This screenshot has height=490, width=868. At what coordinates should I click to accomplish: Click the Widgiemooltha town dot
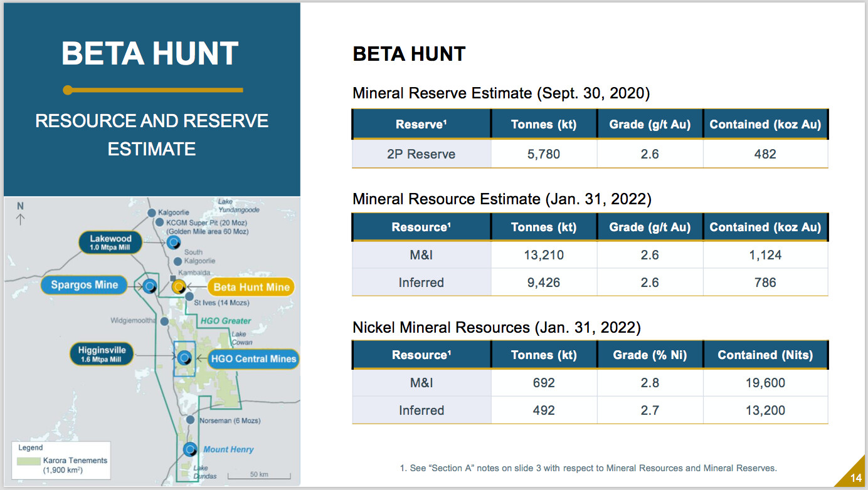(x=164, y=321)
